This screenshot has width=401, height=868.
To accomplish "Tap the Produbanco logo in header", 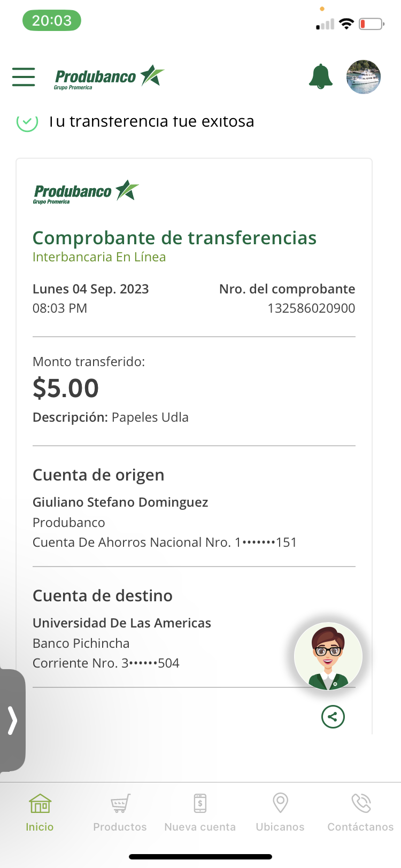I will click(109, 77).
